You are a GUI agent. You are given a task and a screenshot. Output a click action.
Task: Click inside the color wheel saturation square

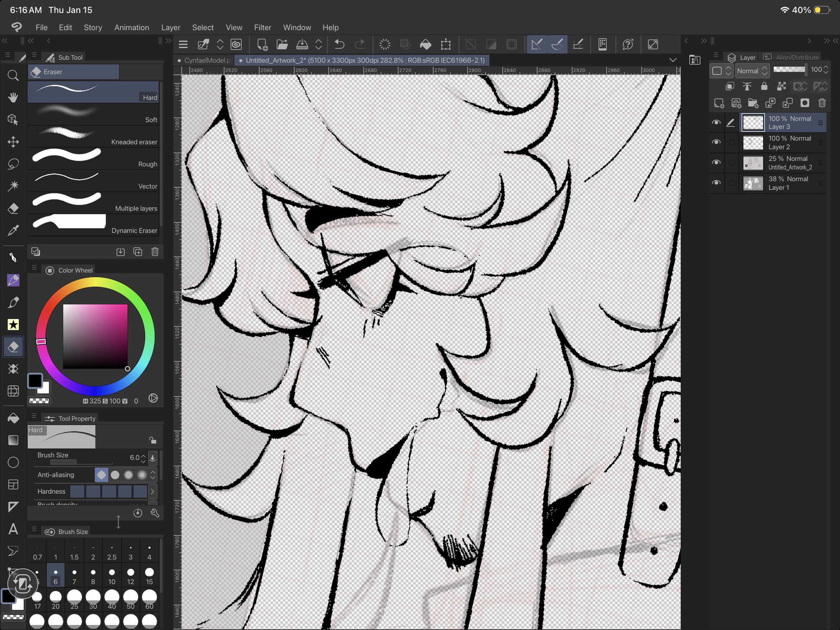95,336
